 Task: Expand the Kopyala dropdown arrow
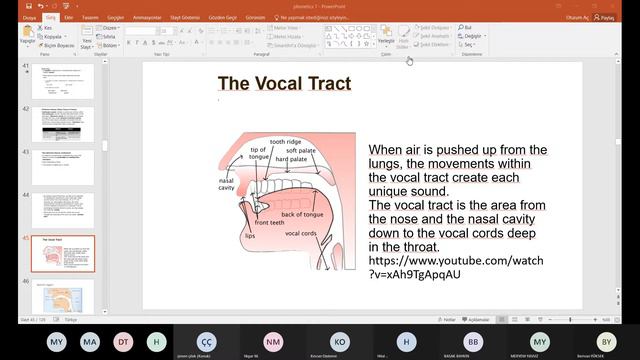click(x=65, y=36)
